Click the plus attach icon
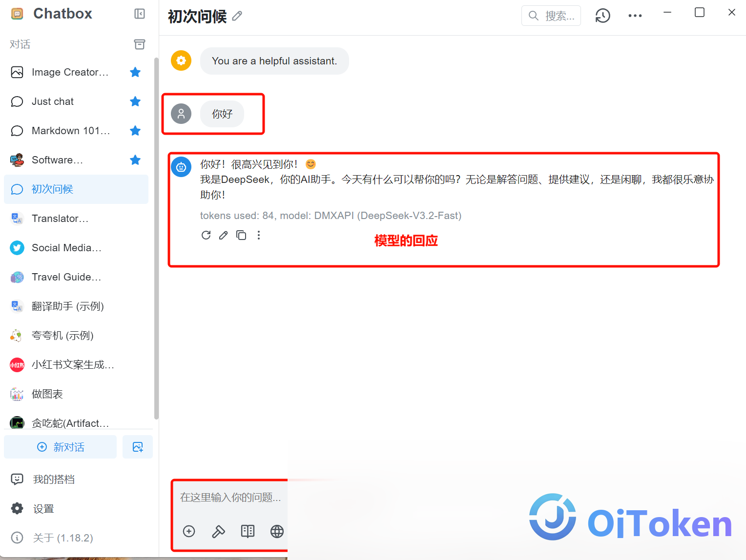The width and height of the screenshot is (746, 560). pyautogui.click(x=189, y=531)
